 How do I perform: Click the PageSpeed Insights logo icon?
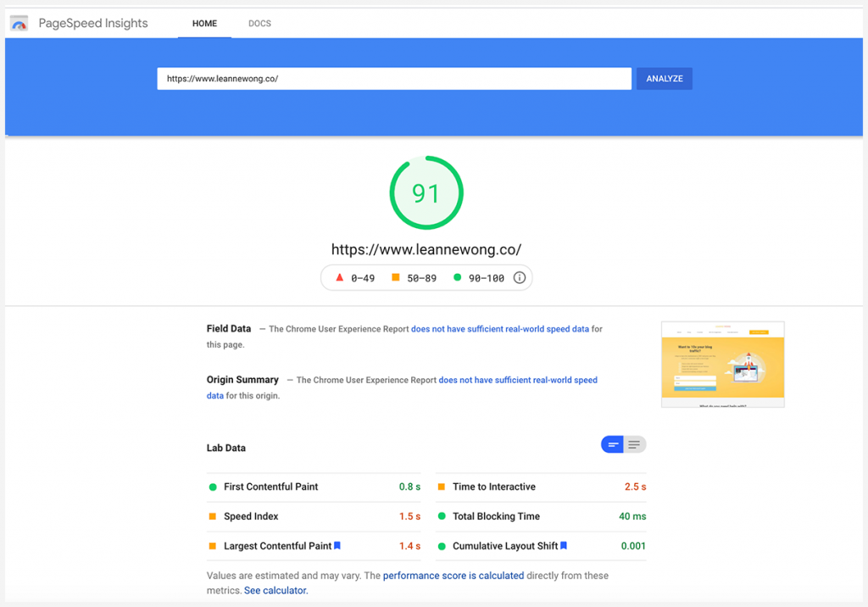tap(19, 23)
